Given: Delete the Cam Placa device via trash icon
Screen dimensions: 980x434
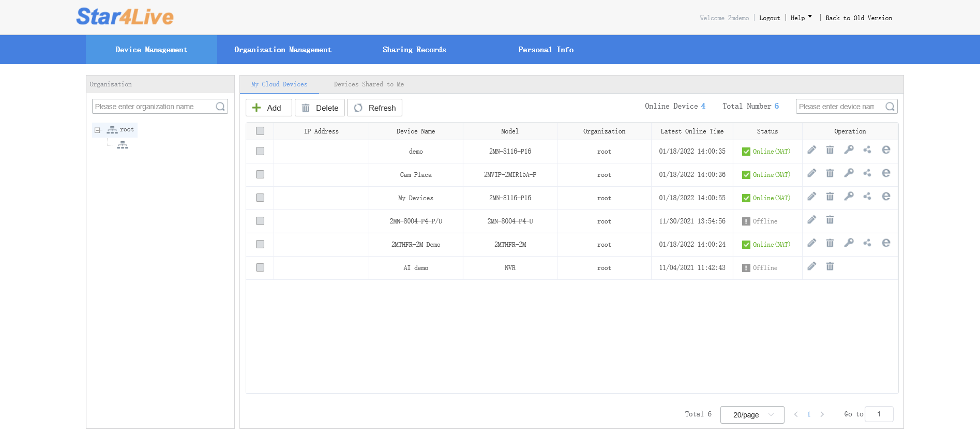Looking at the screenshot, I should point(830,173).
